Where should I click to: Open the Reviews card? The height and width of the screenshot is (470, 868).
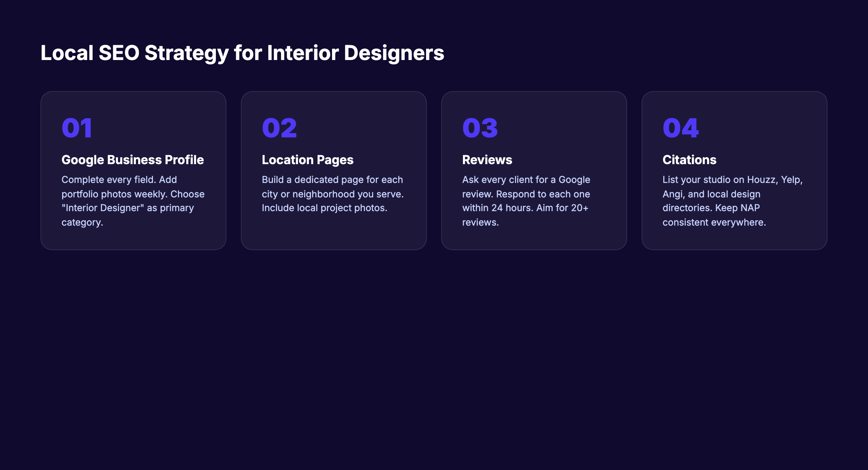point(534,170)
